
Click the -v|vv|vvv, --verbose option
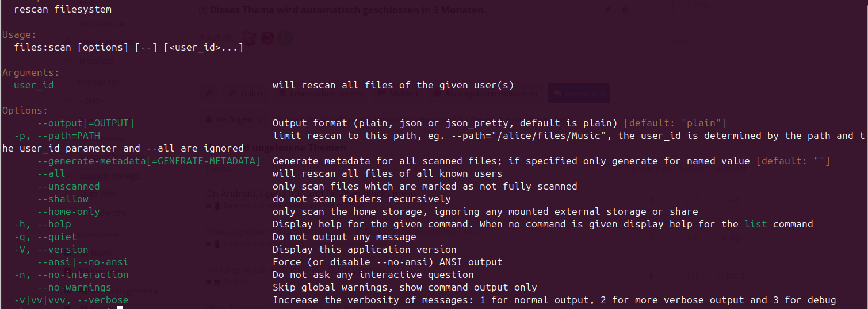click(x=71, y=300)
